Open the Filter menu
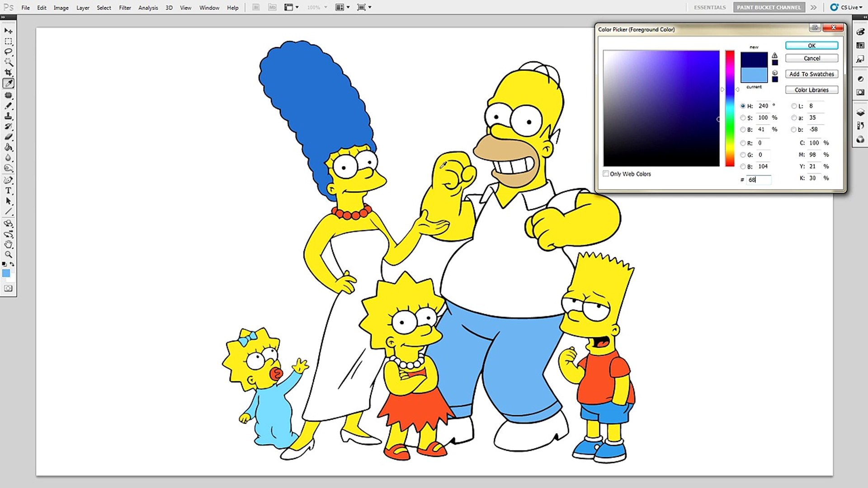868x488 pixels. 125,8
